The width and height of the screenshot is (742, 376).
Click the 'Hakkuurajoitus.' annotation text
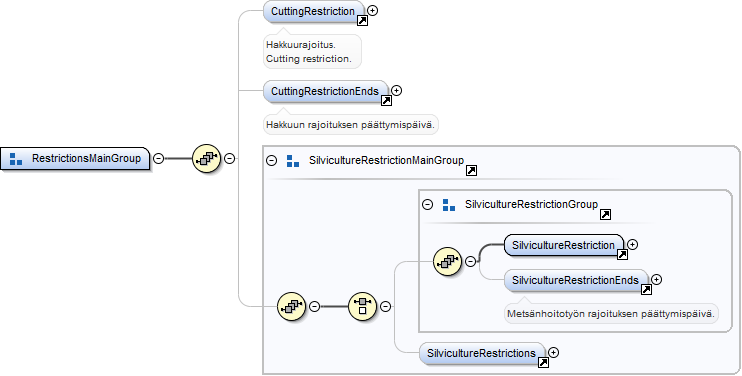tap(301, 45)
